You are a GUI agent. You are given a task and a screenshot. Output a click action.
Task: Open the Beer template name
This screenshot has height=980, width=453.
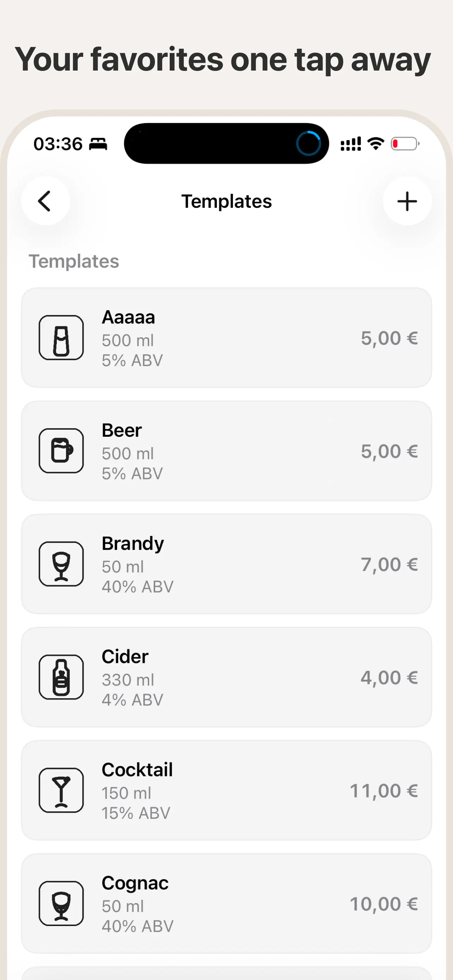pyautogui.click(x=122, y=431)
